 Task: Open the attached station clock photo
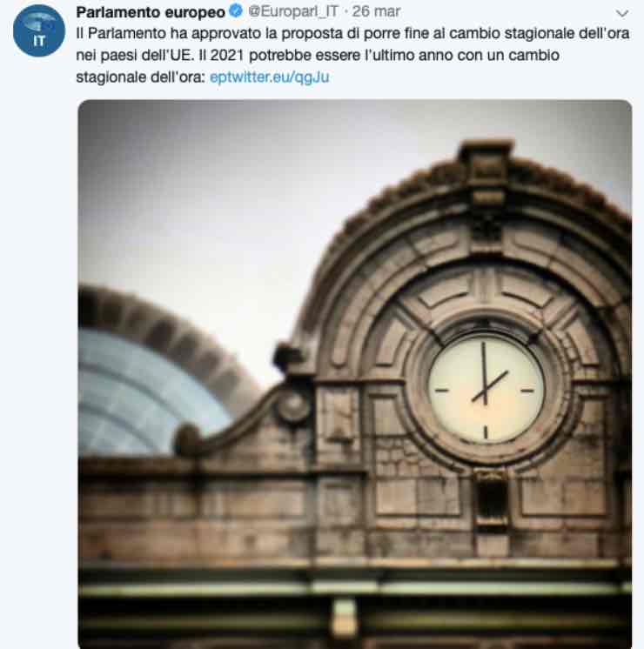pos(355,374)
